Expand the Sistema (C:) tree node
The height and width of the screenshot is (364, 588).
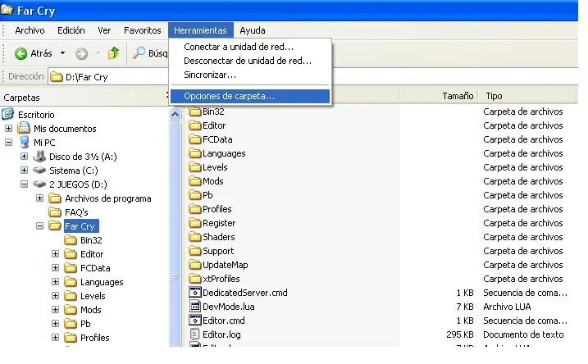point(25,170)
